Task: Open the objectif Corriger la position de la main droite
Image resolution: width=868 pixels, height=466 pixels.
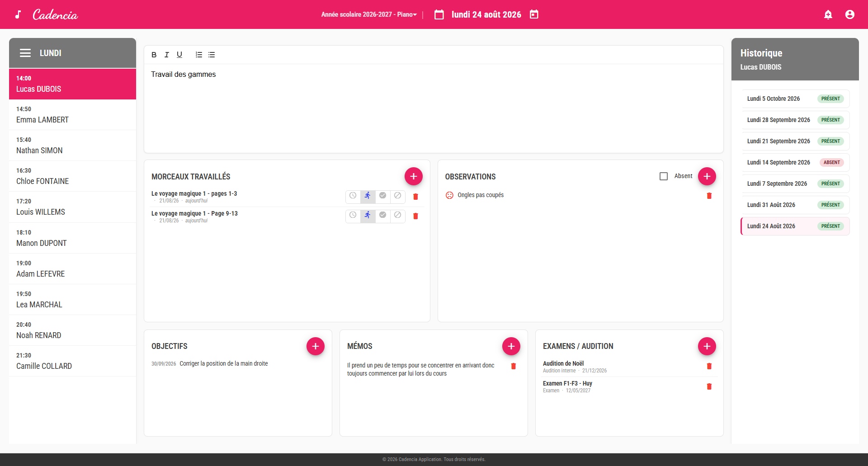Action: click(x=224, y=363)
